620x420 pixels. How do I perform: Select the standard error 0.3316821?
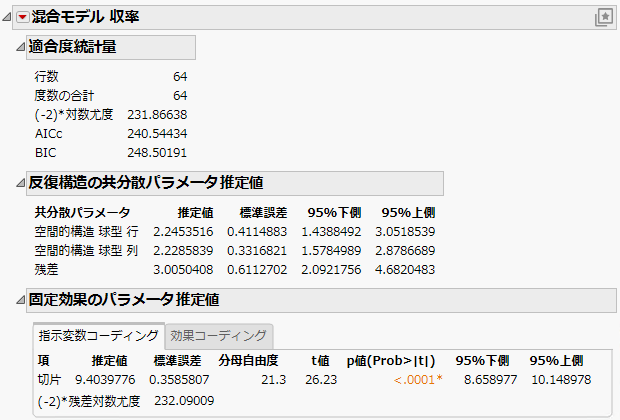pos(257,250)
